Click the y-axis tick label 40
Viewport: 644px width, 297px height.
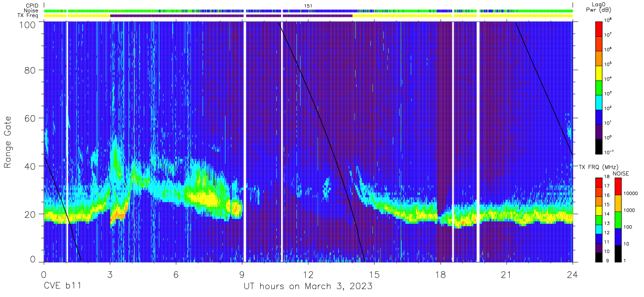click(x=29, y=166)
